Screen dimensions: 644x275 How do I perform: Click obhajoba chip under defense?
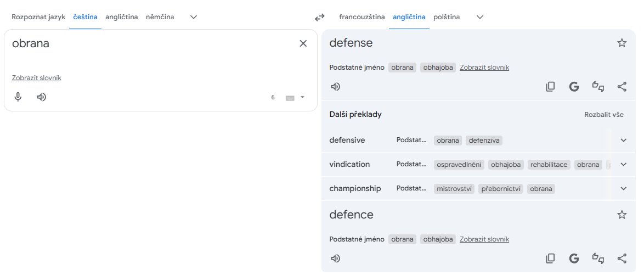click(438, 68)
